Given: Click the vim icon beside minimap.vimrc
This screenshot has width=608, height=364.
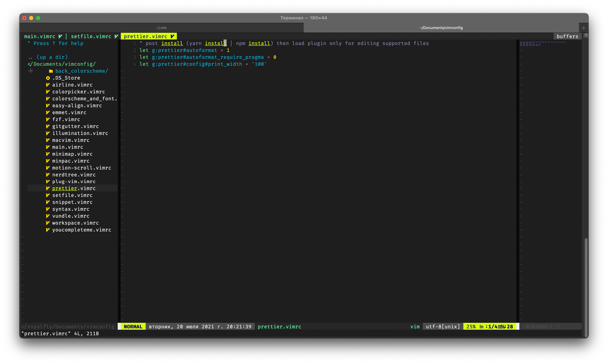Looking at the screenshot, I should pos(48,154).
